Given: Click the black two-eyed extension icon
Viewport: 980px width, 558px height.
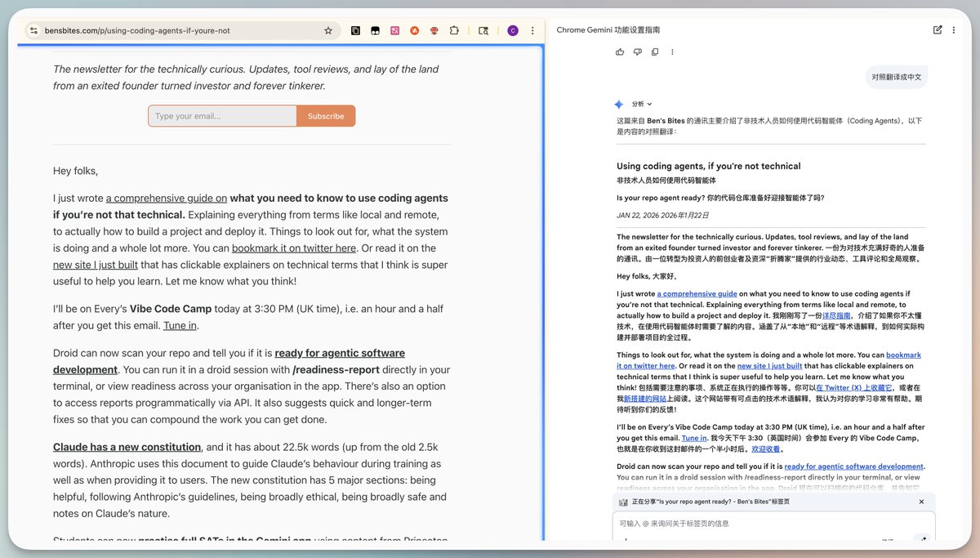Looking at the screenshot, I should [375, 31].
